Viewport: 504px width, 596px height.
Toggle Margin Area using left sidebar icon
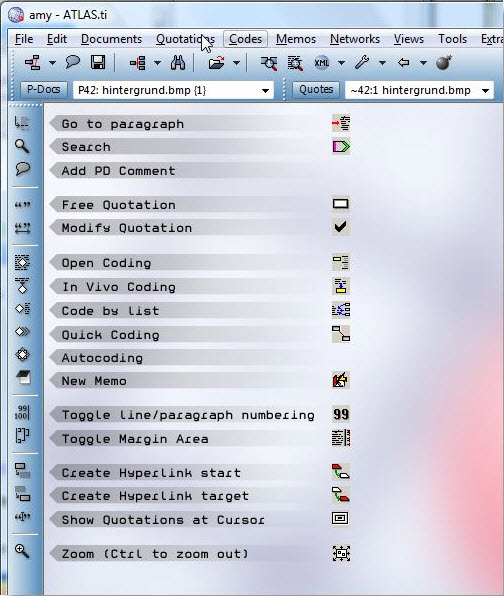point(22,436)
